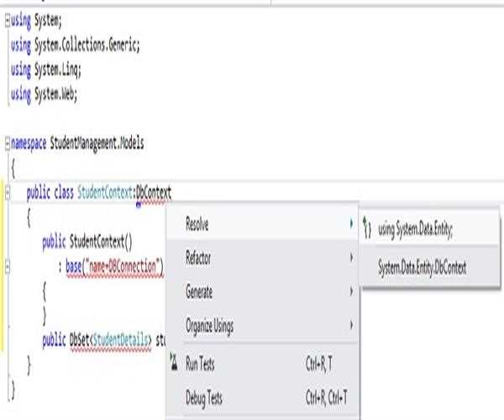
Task: Expand the Generate submenu arrow
Action: tap(351, 292)
